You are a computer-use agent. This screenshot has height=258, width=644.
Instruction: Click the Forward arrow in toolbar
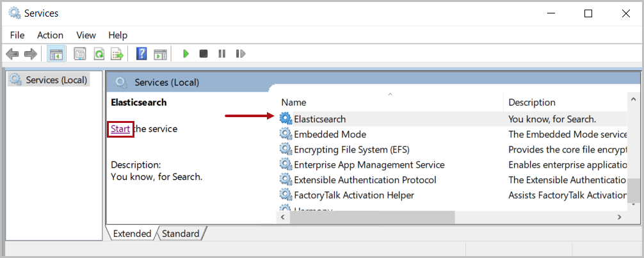[x=31, y=54]
